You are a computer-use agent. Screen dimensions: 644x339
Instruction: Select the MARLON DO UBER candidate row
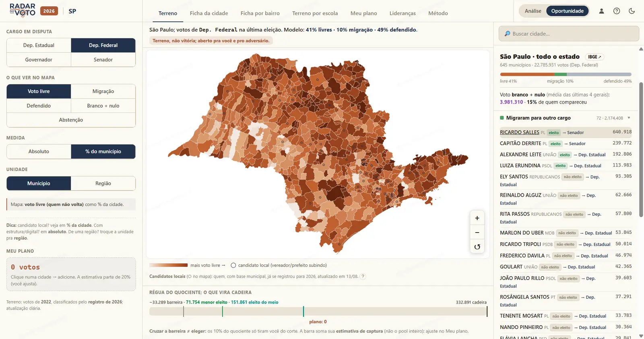pos(566,233)
